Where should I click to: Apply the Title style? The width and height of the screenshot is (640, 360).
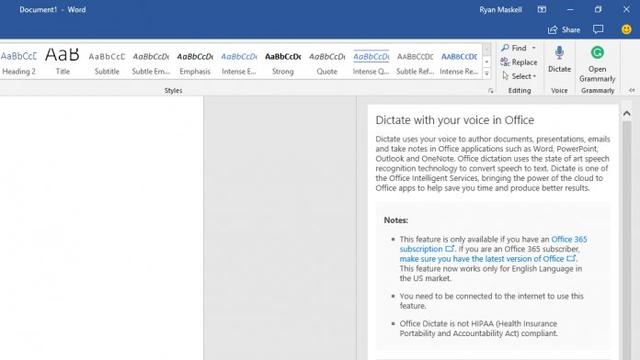tap(62, 62)
